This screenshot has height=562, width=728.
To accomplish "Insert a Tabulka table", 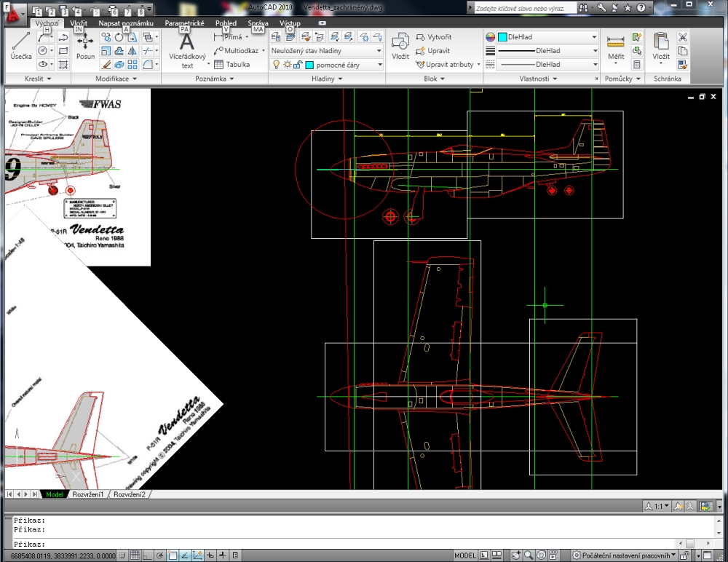I will 232,65.
